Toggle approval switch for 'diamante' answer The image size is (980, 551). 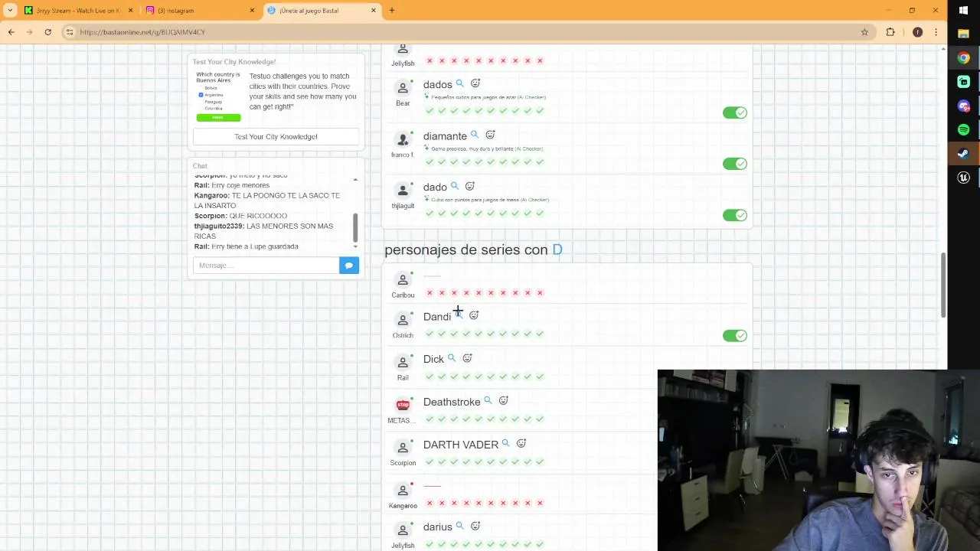pyautogui.click(x=735, y=164)
